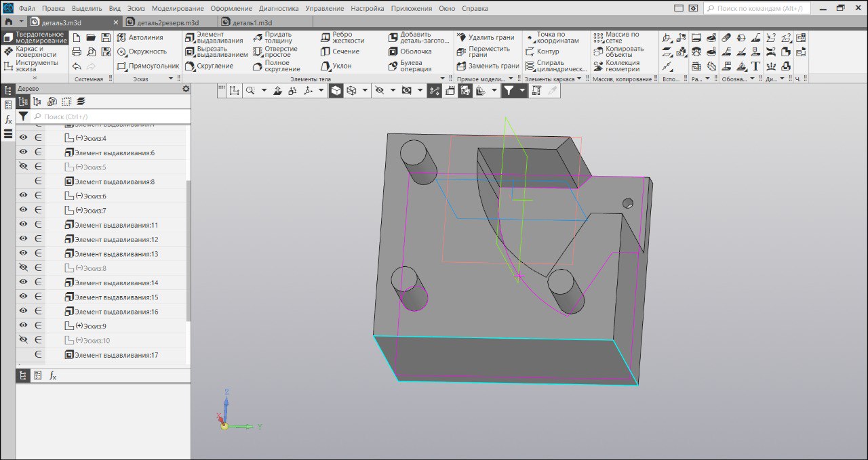Select Ребро жесткости rib tool
Viewport: 868px width, 460px height.
pos(342,37)
